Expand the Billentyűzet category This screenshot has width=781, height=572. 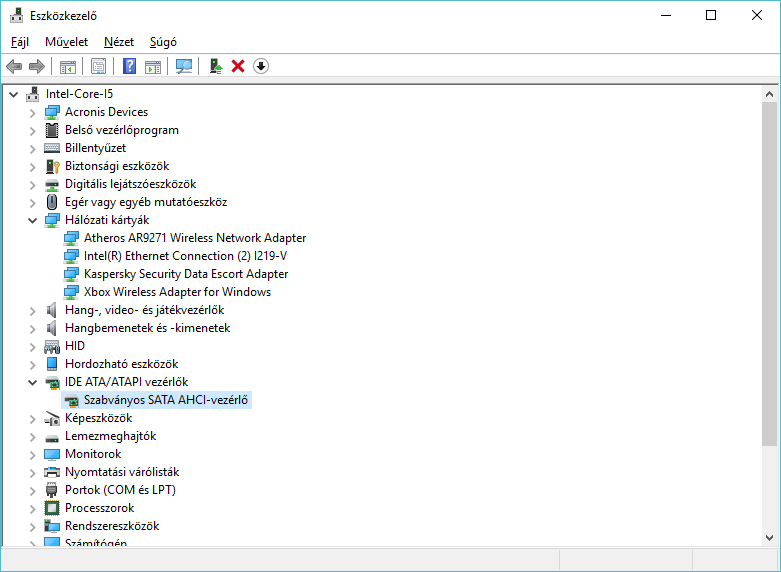pyautogui.click(x=32, y=149)
